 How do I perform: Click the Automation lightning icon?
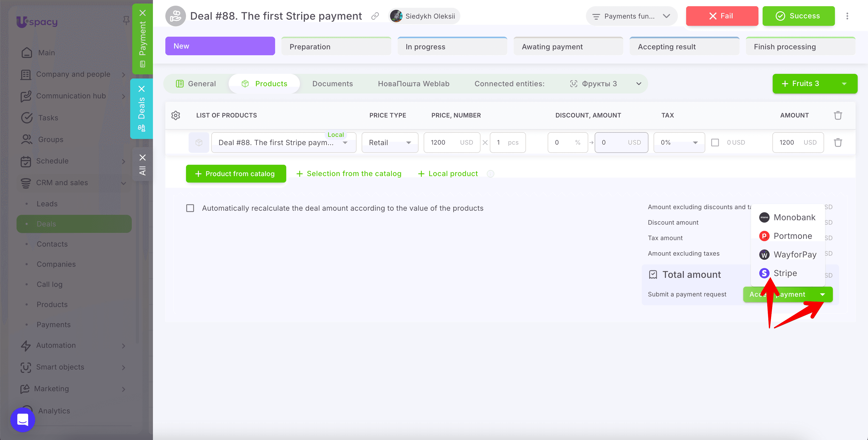click(x=26, y=346)
